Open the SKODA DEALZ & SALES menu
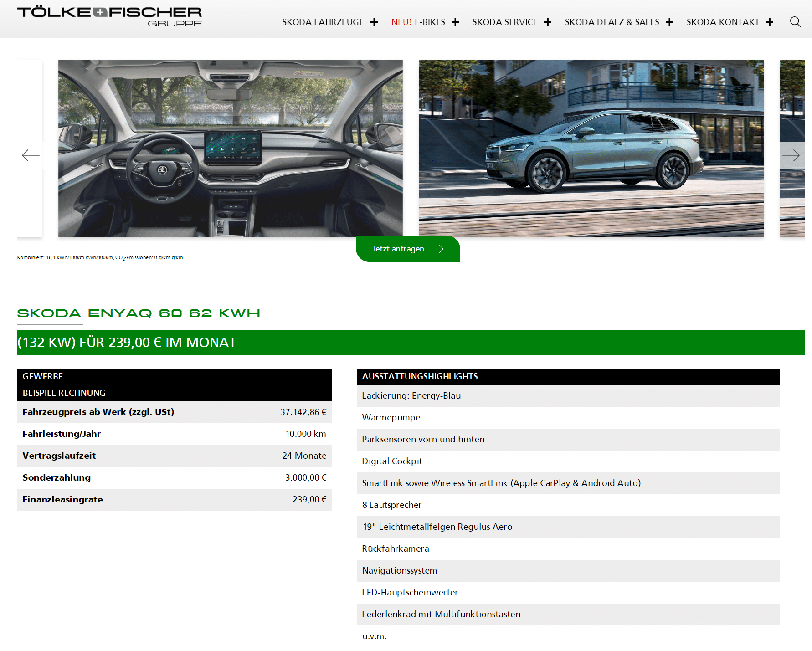812x651 pixels. (612, 22)
